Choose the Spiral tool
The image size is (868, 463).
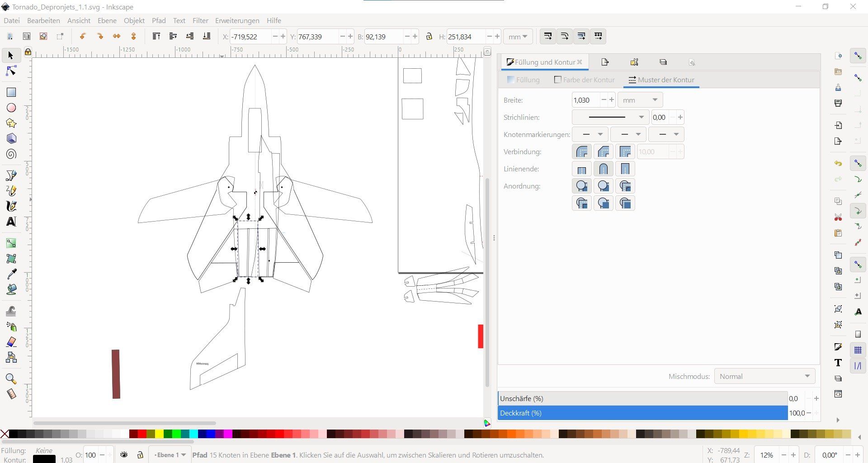click(11, 154)
